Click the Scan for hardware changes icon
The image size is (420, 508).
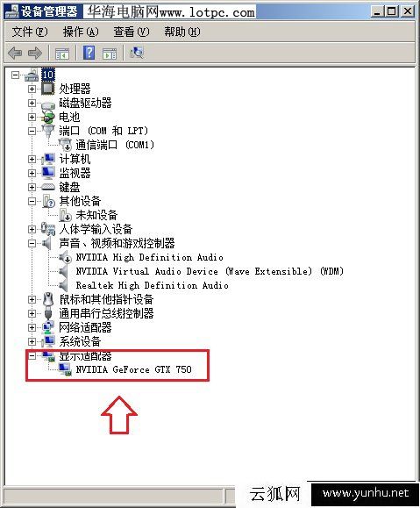pos(137,53)
